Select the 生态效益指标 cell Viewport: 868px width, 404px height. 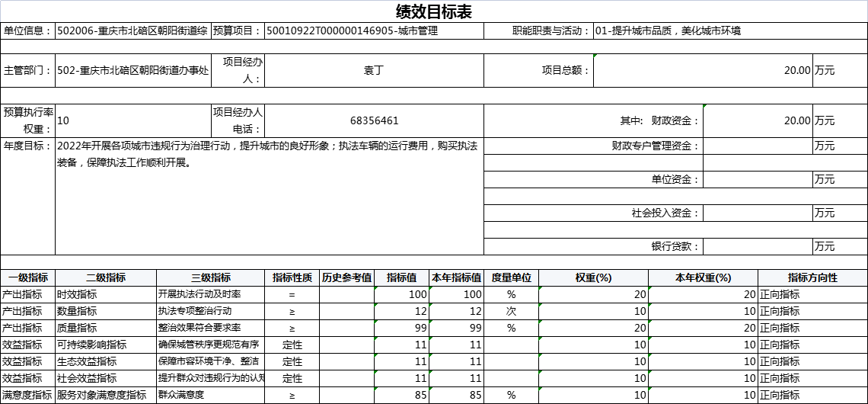pyautogui.click(x=105, y=361)
